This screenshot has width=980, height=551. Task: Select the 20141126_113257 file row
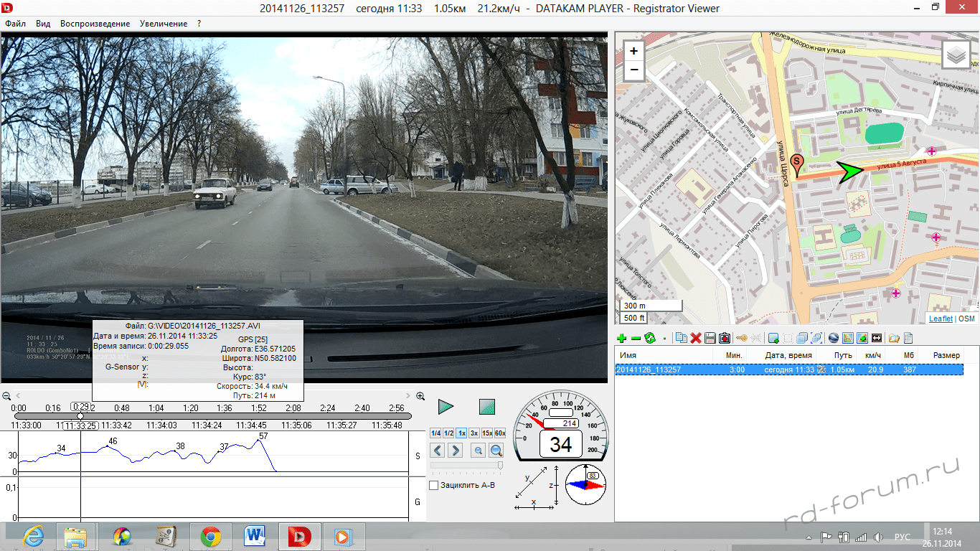717,369
